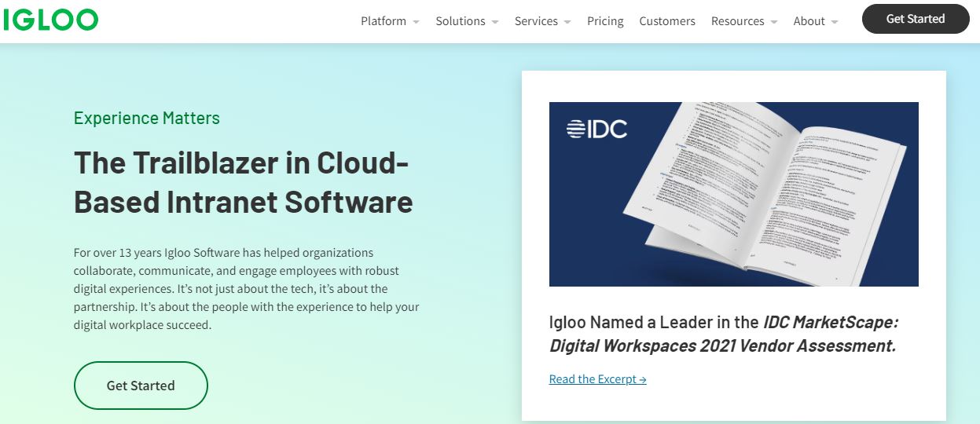The height and width of the screenshot is (424, 980).
Task: Click the outlined Get Started hero button
Action: tap(141, 386)
